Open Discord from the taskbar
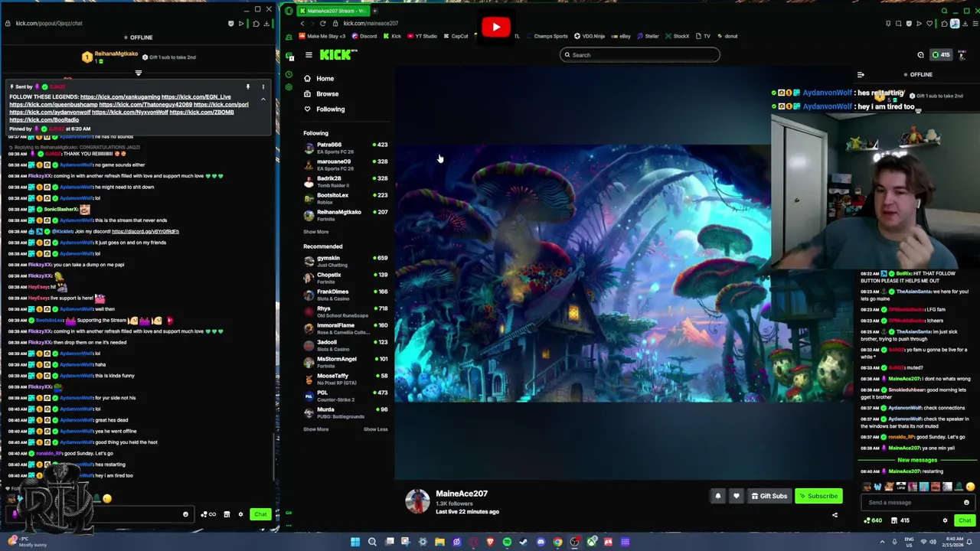The height and width of the screenshot is (551, 980). coord(541,542)
